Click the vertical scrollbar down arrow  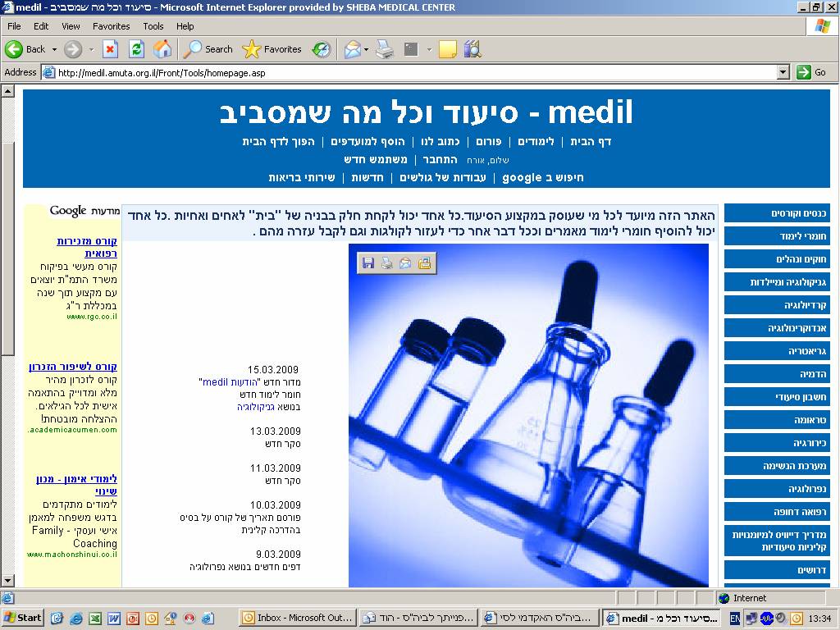(7, 581)
